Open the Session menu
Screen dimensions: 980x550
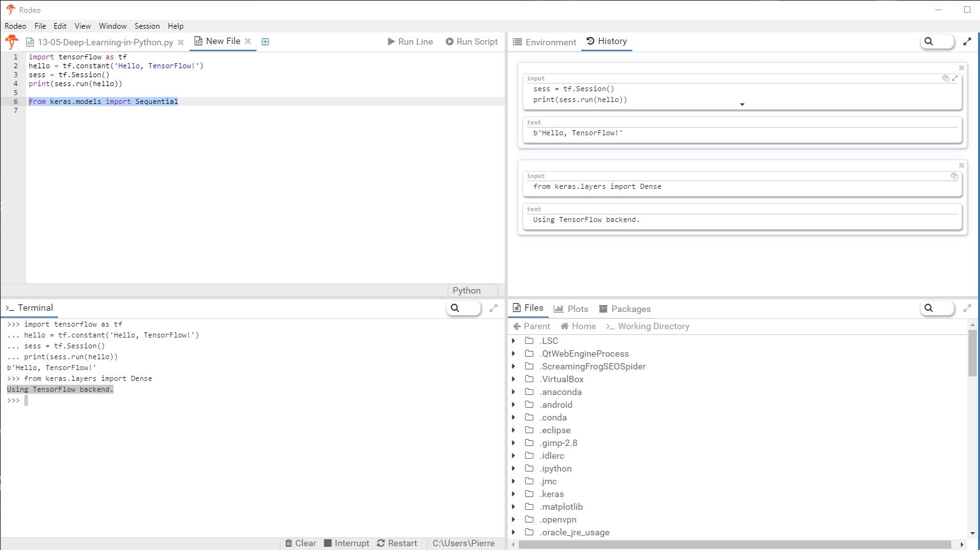point(147,26)
